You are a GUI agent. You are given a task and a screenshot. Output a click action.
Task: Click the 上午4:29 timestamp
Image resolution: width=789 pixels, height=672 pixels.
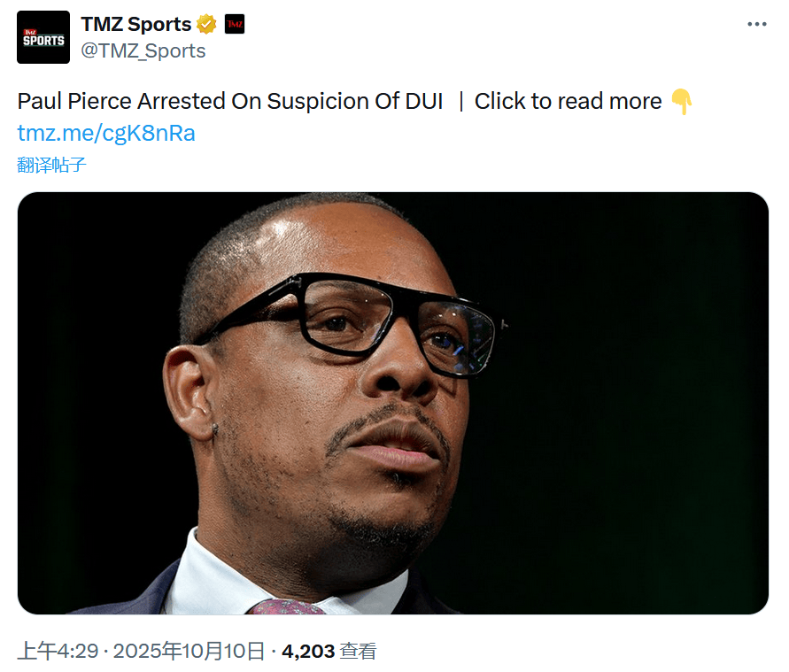[x=58, y=651]
